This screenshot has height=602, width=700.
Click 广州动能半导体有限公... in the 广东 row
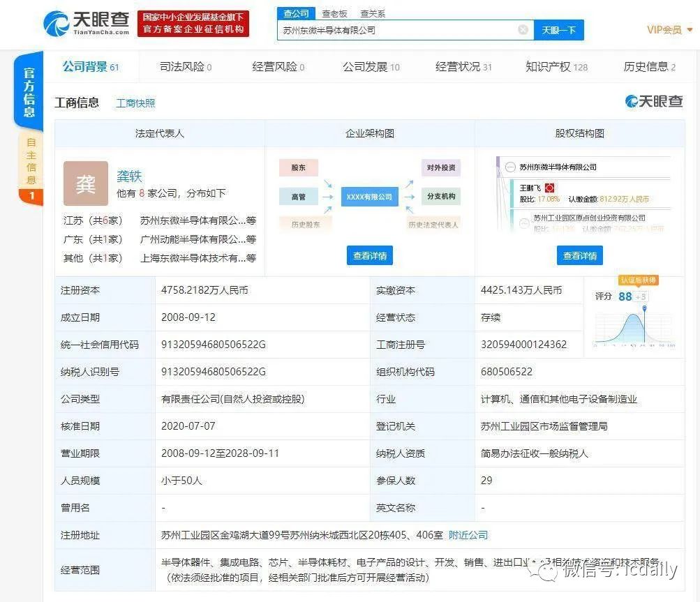198,239
